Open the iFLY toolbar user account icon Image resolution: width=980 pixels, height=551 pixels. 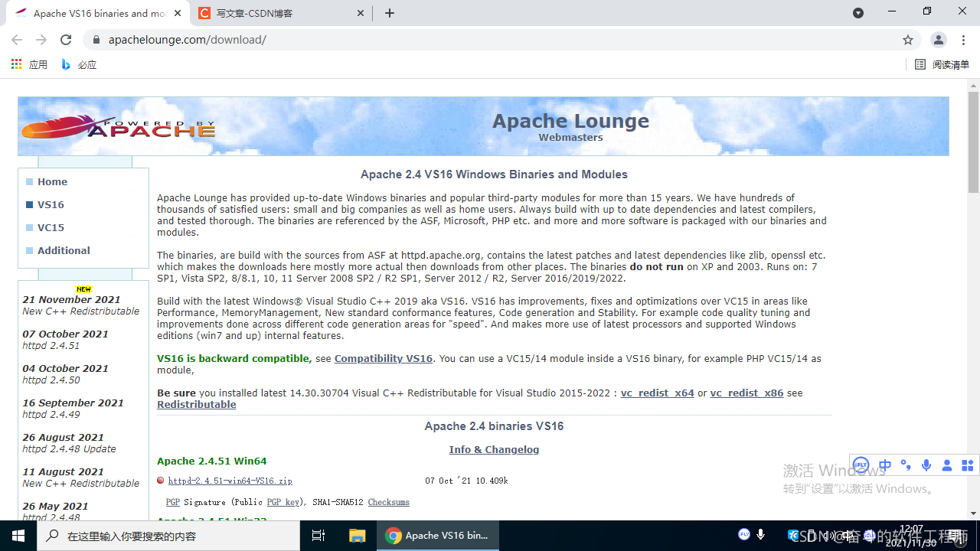947,465
